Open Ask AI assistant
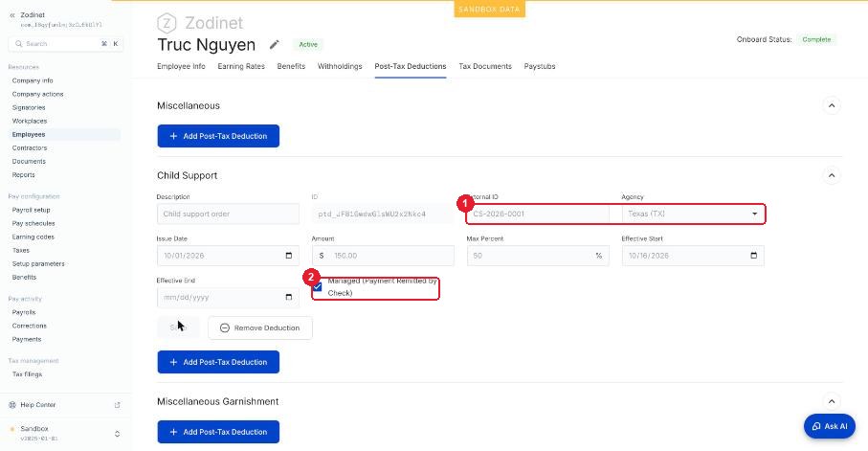Image resolution: width=868 pixels, height=451 pixels. 830,427
